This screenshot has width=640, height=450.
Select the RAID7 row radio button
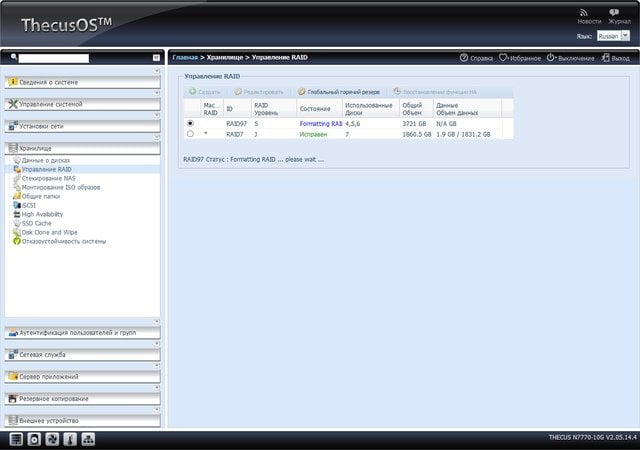pyautogui.click(x=190, y=134)
